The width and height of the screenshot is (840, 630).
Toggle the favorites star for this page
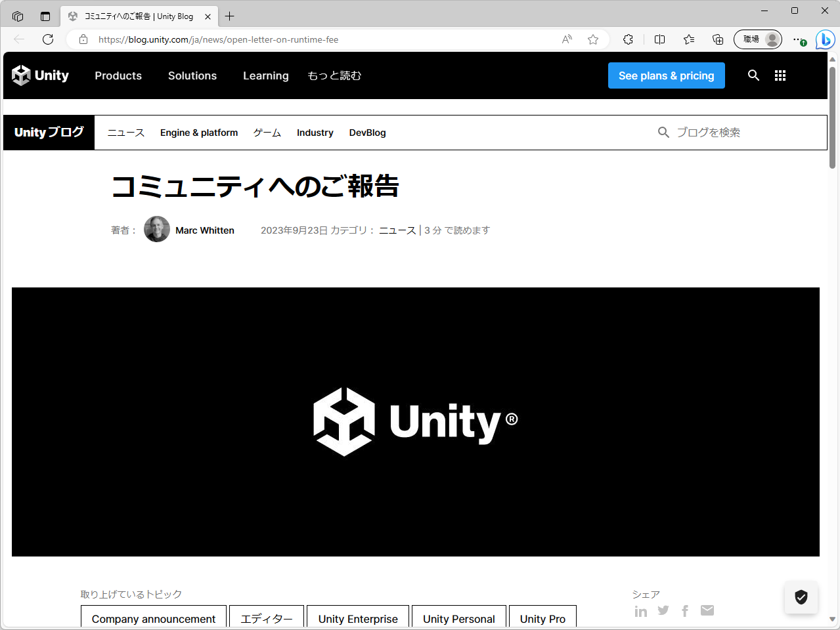tap(592, 39)
